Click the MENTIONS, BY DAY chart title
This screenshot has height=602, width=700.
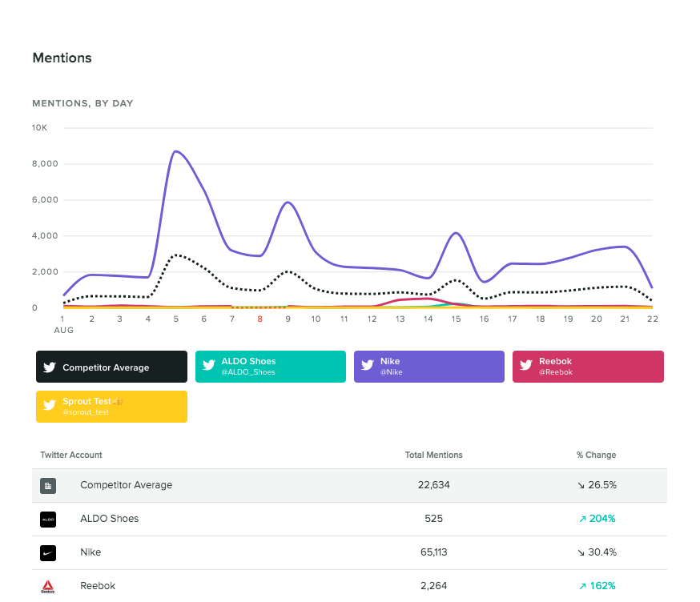pos(82,103)
